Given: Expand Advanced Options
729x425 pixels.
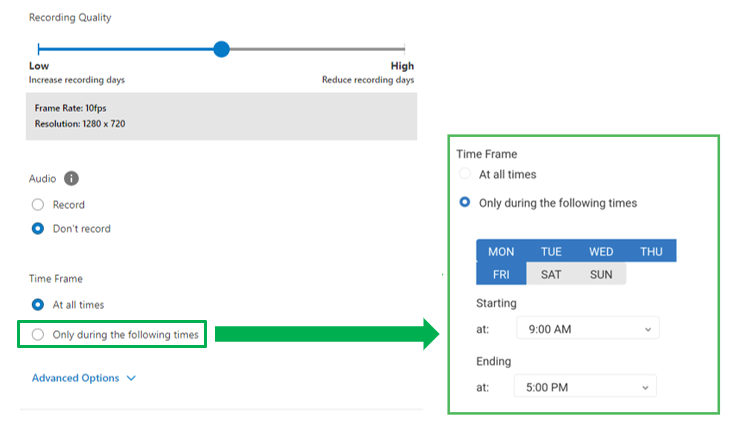Looking at the screenshot, I should (75, 378).
